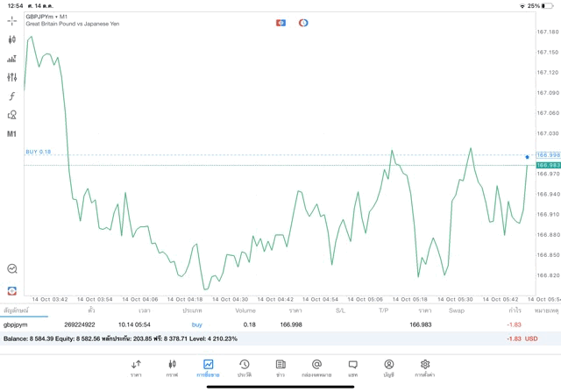
Task: Tap the Wi-Fi icon in status bar
Action: [522, 6]
